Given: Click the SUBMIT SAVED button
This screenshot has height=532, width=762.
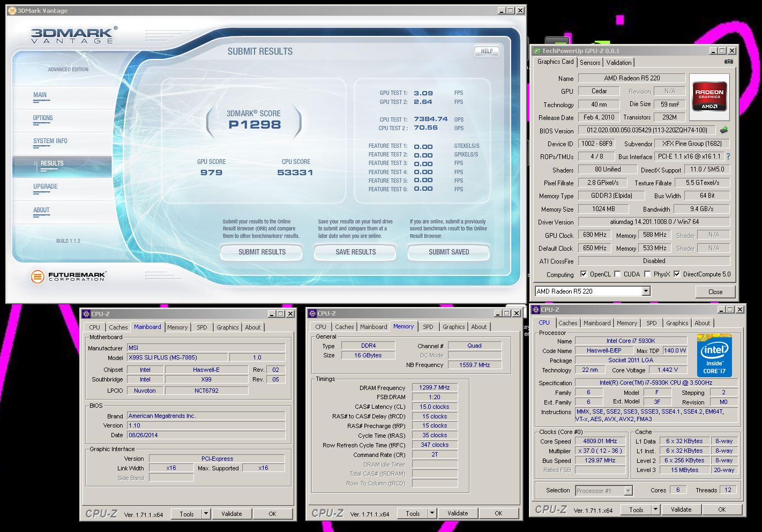Looking at the screenshot, I should (x=449, y=252).
